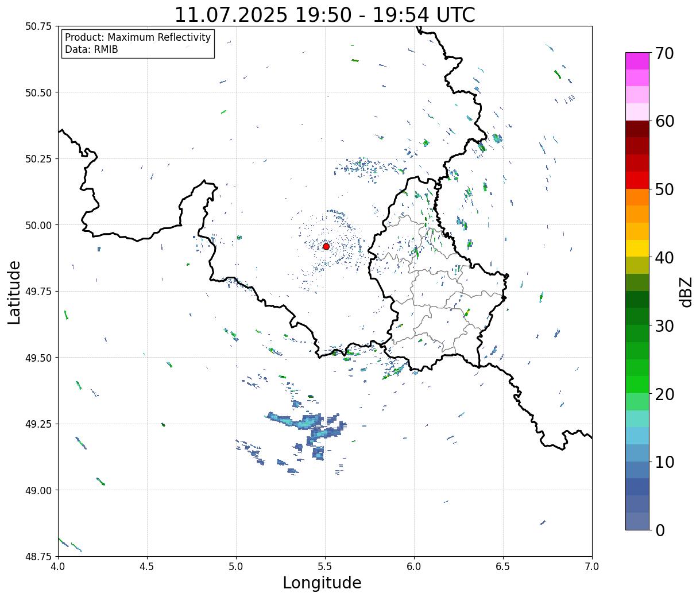Click the yellow colorbar segment just above 40
Image resolution: width=700 pixels, height=597 pixels.
[x=637, y=249]
